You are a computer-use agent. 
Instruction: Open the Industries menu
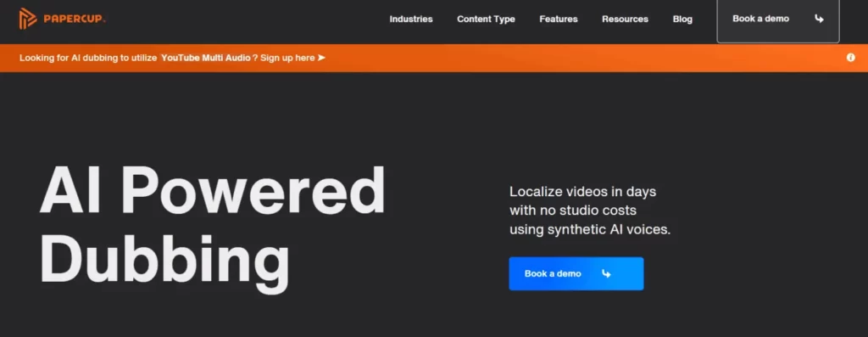coord(411,19)
